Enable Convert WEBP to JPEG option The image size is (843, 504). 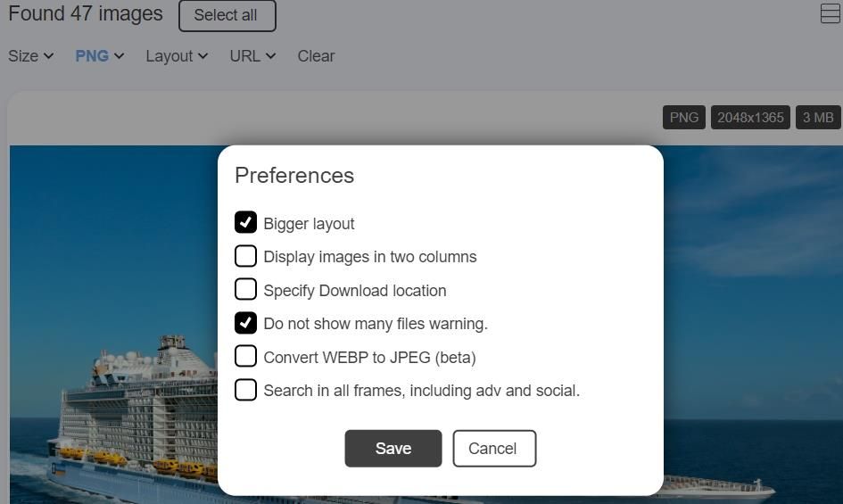[245, 356]
